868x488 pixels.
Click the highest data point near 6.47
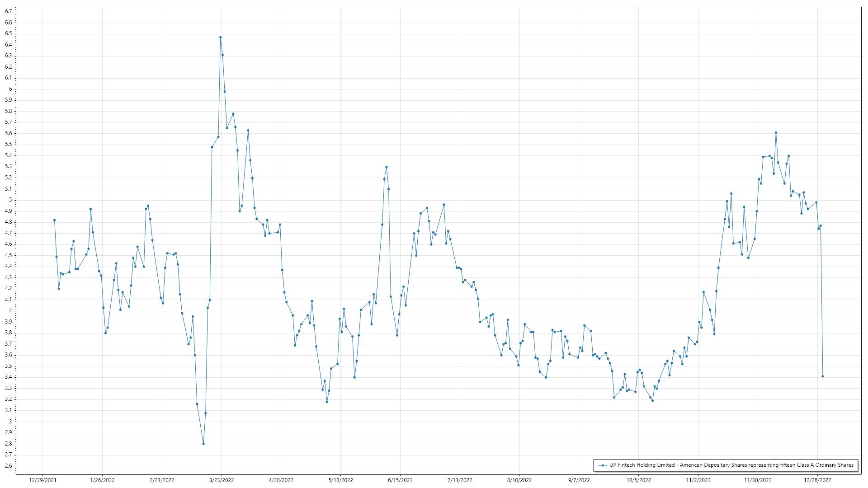[x=220, y=38]
